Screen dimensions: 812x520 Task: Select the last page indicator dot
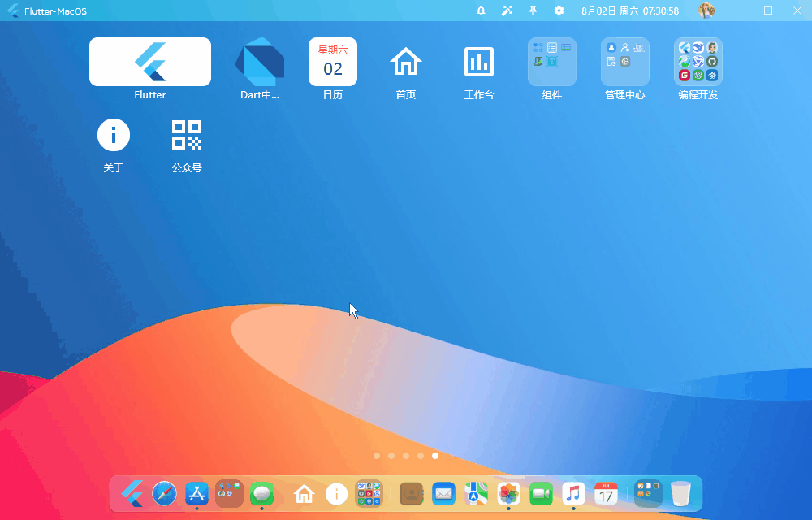(434, 456)
